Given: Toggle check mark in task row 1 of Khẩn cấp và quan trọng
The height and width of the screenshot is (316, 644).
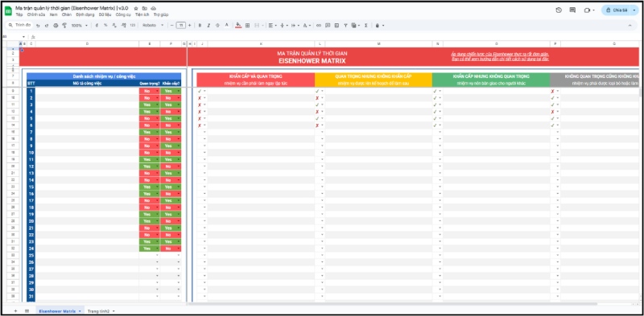Looking at the screenshot, I should click(200, 91).
